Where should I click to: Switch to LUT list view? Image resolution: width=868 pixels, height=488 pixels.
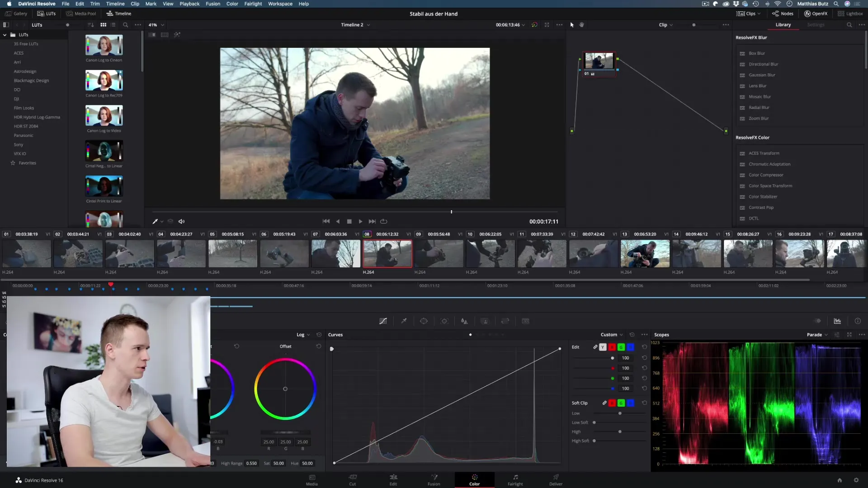click(x=113, y=25)
